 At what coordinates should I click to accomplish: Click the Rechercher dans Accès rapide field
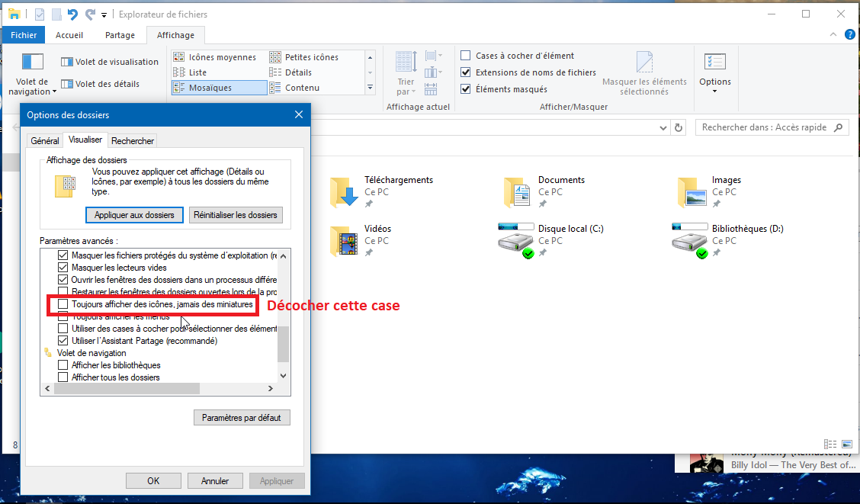point(772,127)
